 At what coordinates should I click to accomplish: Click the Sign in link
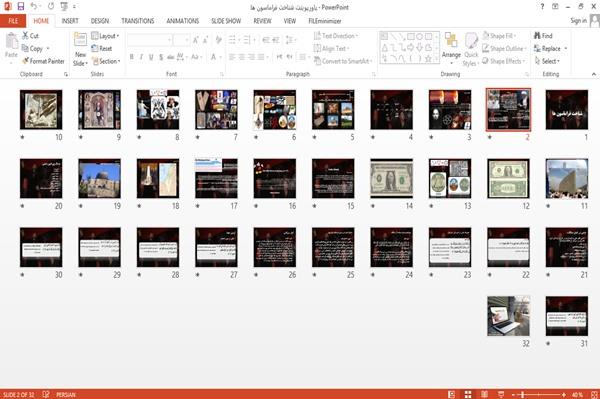(578, 21)
